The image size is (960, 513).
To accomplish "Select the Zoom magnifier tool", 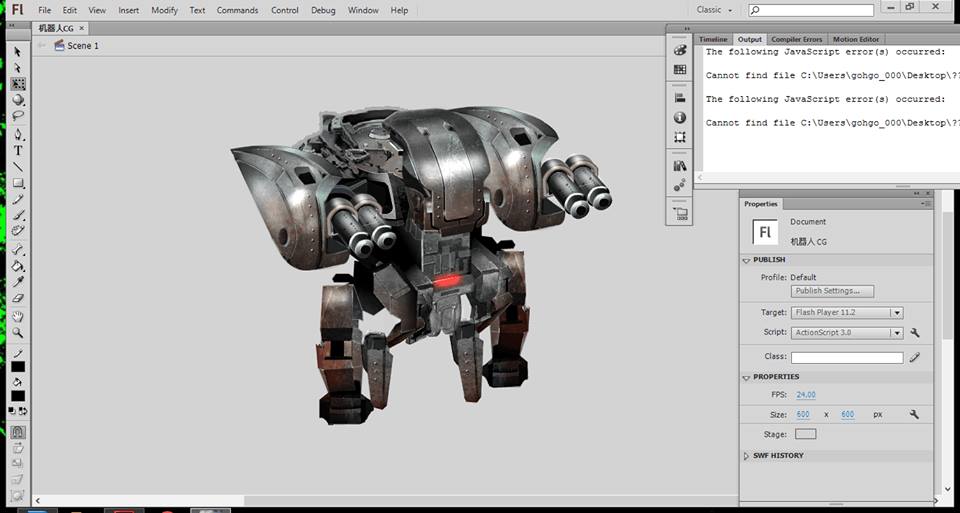I will pyautogui.click(x=18, y=333).
